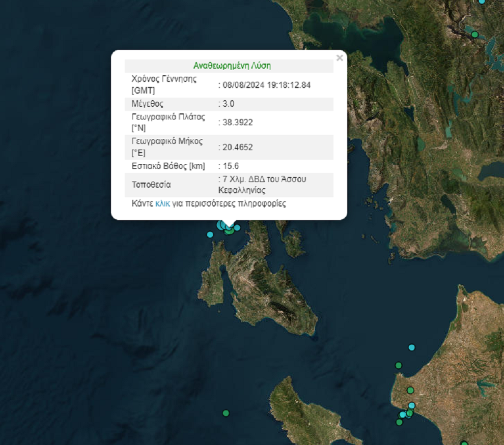Close the earthquake info popup
Screen dimensions: 504x445
340,58
